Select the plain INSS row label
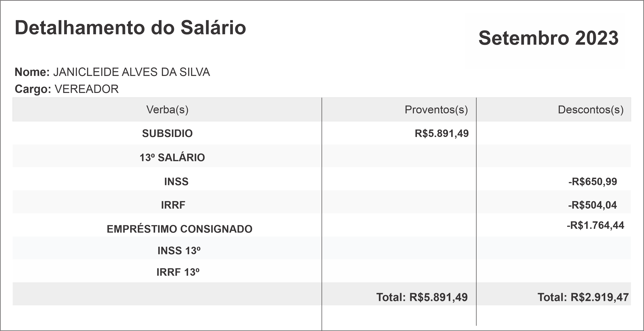644x331 pixels. click(176, 182)
